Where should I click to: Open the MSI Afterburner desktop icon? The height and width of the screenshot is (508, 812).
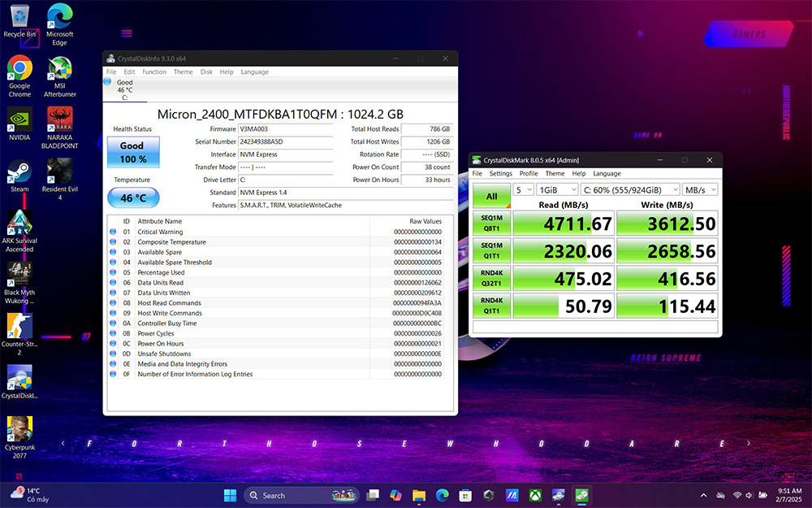[59, 70]
